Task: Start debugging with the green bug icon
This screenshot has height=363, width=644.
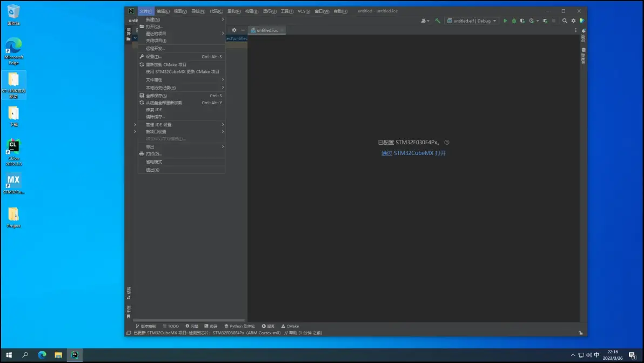Action: point(514,21)
